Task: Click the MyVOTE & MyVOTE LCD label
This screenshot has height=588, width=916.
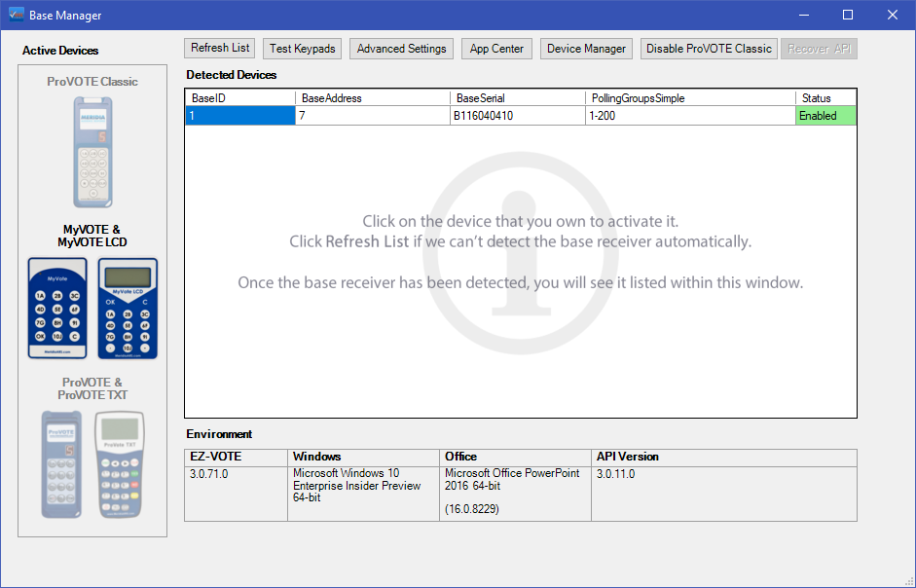Action: pos(92,236)
